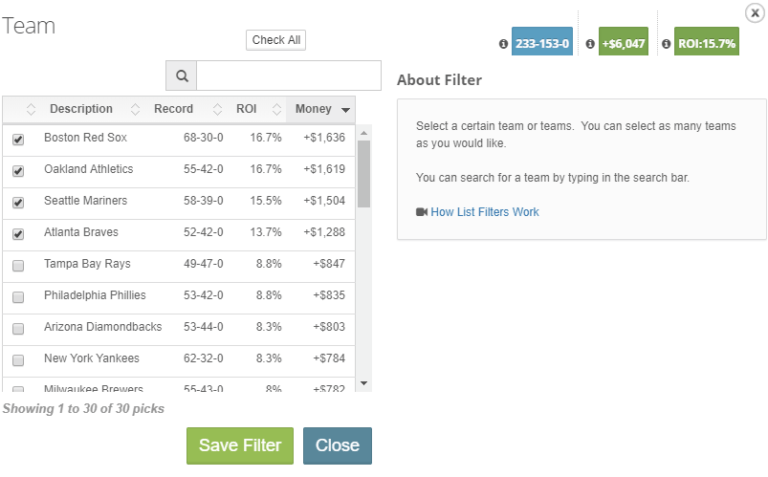Sort the list by Record column
This screenshot has height=477, width=768.
(x=173, y=109)
